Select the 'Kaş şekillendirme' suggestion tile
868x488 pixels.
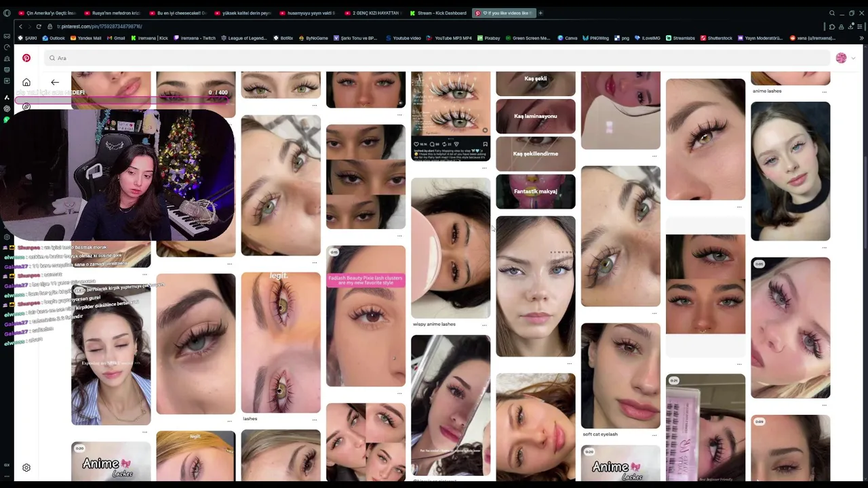(x=536, y=154)
